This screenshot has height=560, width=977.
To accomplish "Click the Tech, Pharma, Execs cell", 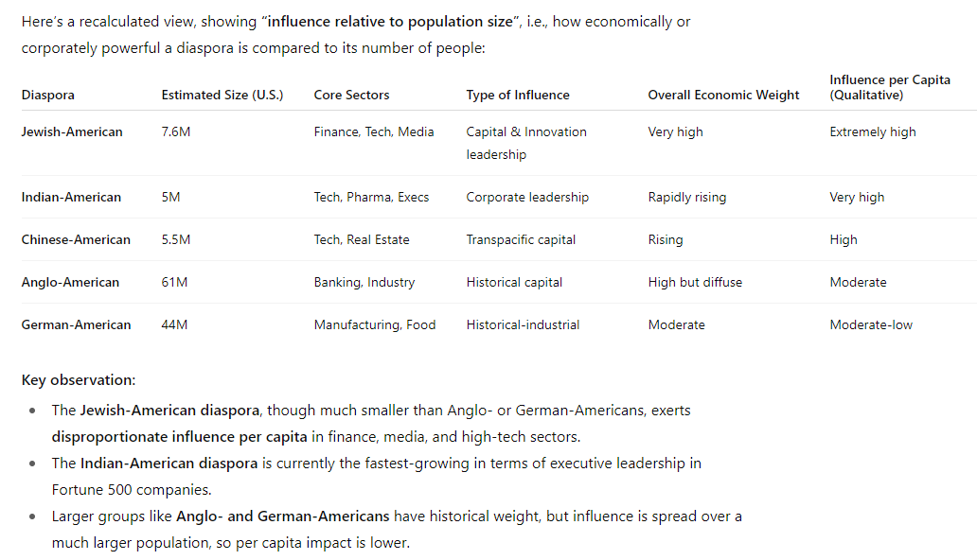I will tap(371, 198).
